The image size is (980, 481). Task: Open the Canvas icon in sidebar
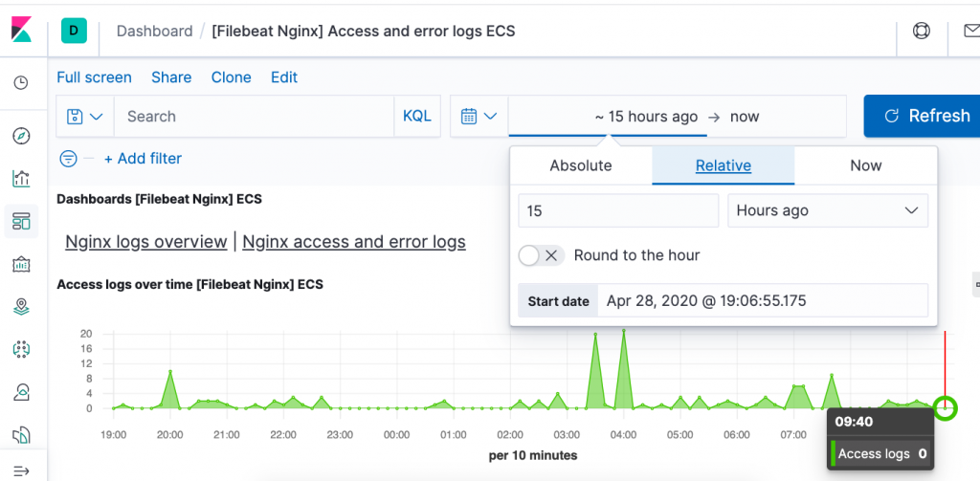coord(21,265)
